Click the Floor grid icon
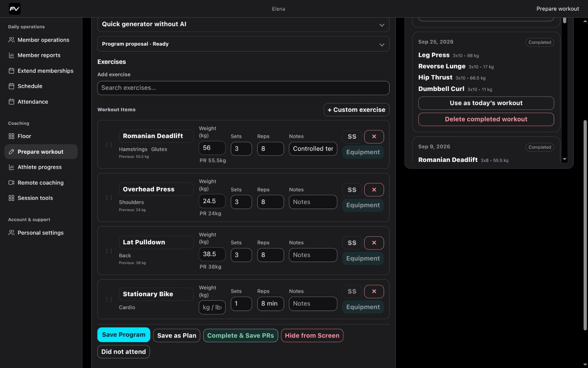 click(11, 136)
